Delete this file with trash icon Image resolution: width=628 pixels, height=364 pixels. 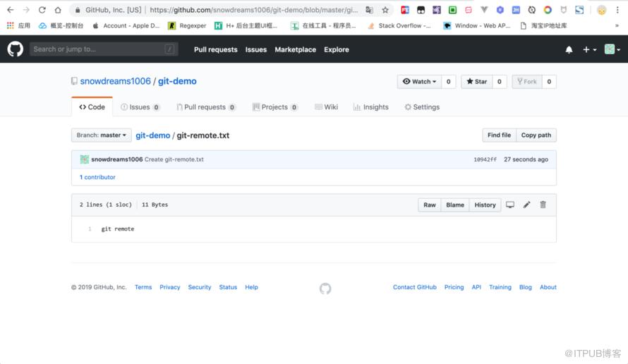point(543,205)
